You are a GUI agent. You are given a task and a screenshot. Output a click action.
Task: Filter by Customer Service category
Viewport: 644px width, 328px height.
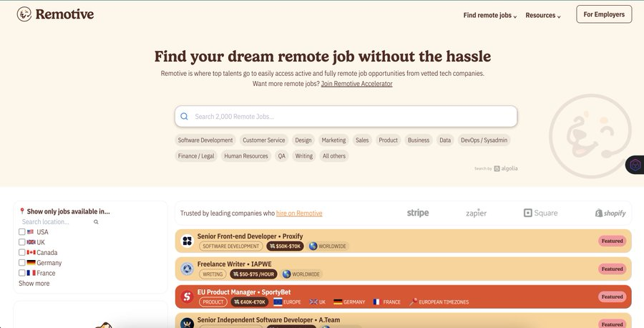click(x=263, y=140)
